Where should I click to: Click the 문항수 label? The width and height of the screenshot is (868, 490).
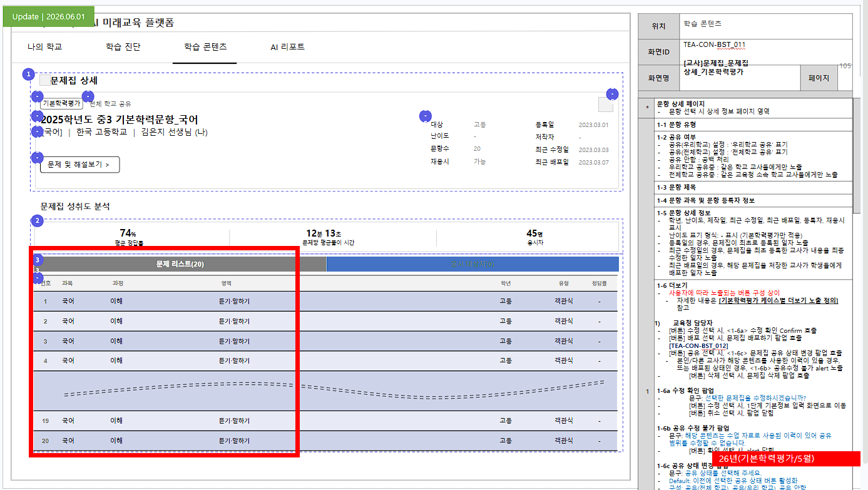click(x=439, y=149)
